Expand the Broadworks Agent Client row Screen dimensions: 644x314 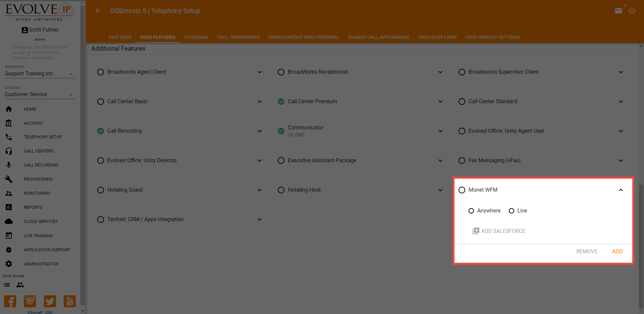point(260,72)
